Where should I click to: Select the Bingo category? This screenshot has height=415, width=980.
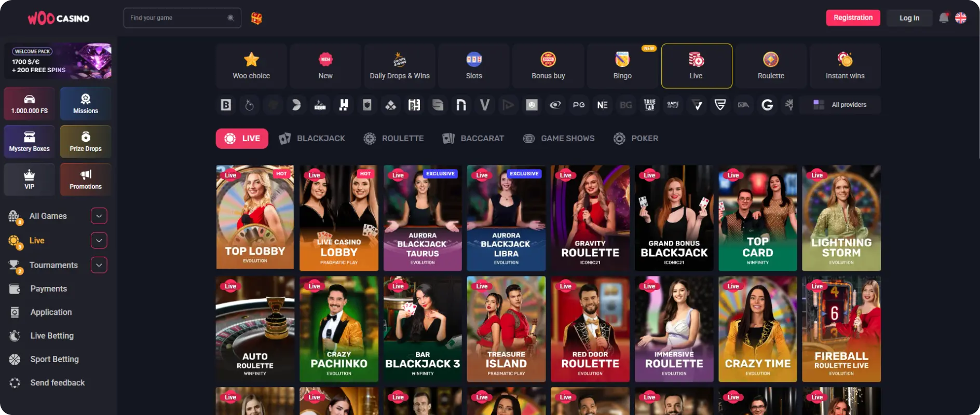click(x=622, y=66)
